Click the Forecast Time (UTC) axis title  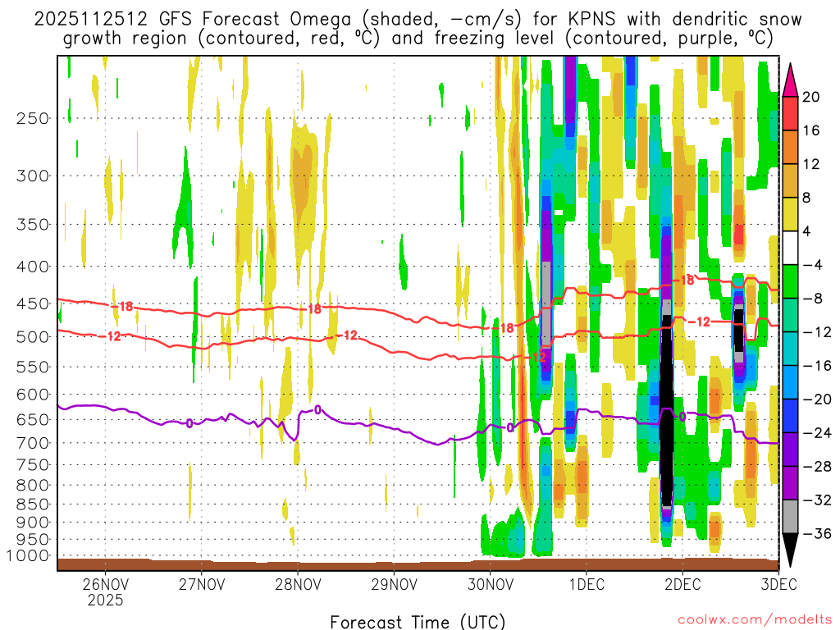418,622
